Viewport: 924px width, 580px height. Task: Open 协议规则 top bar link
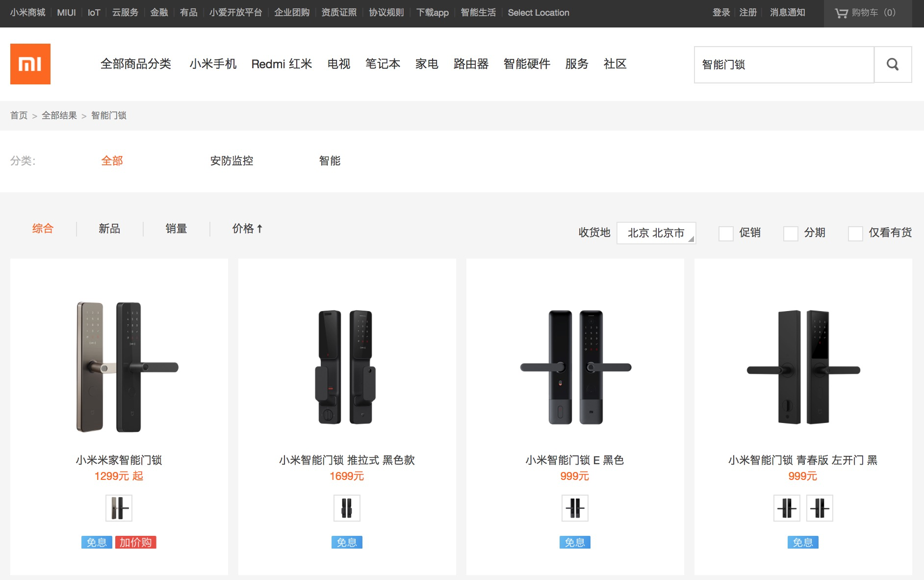click(x=386, y=13)
